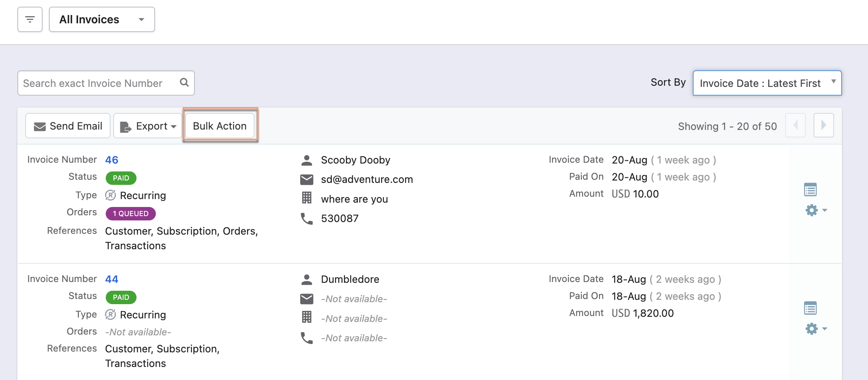
Task: Click the Bulk Action button
Action: 220,126
